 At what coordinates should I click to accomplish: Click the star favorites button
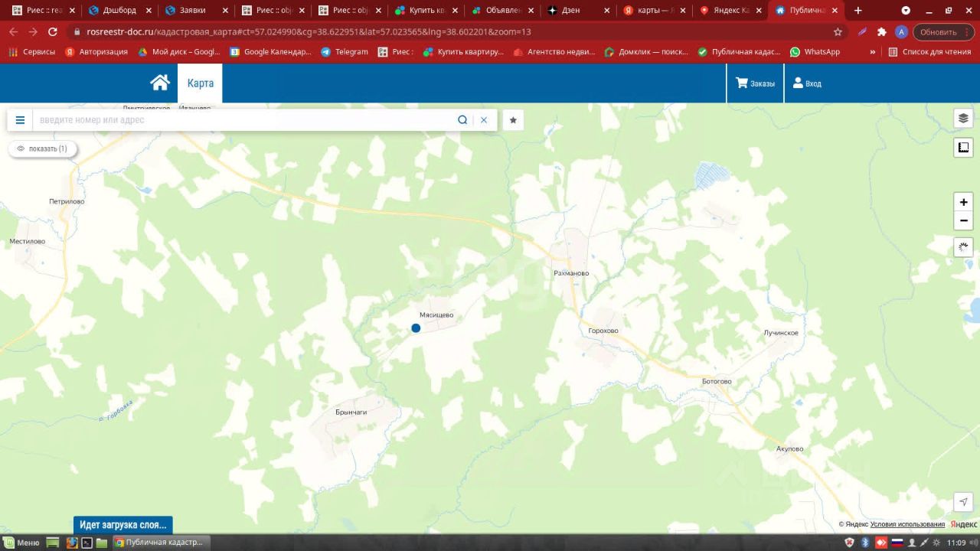pos(513,120)
